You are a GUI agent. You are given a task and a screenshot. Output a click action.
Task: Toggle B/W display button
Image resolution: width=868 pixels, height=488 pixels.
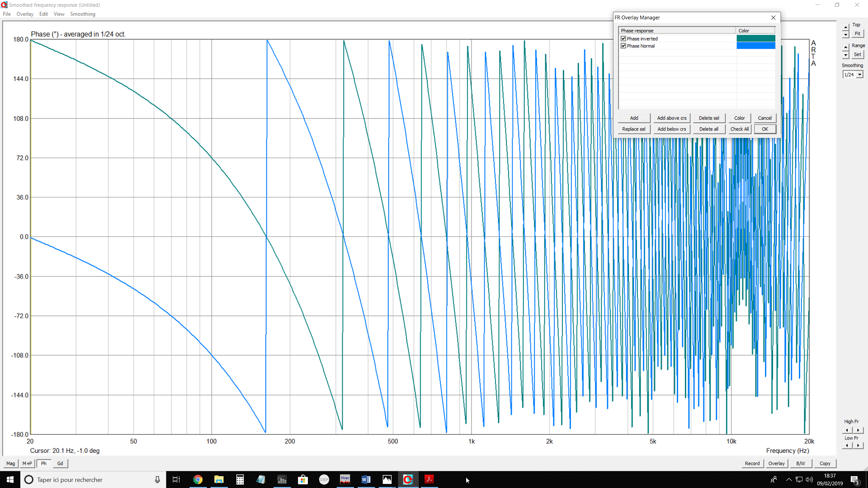(801, 463)
